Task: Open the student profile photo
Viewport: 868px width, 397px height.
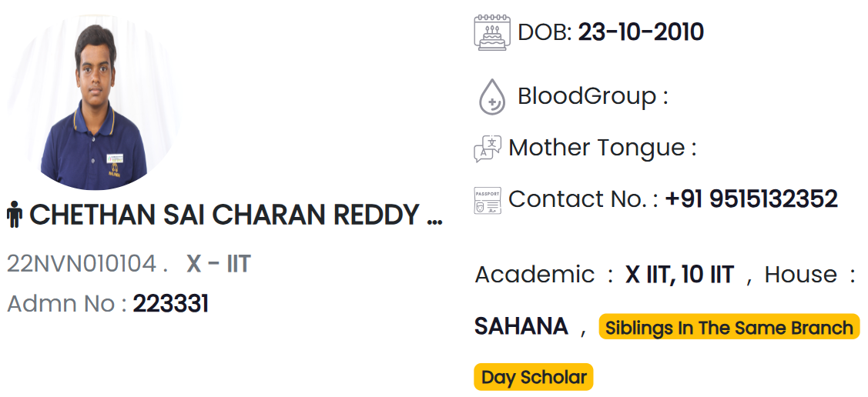Action: 93,103
